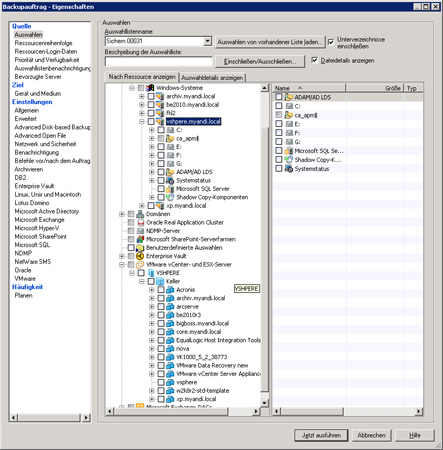
Task: Click Abbrechen button
Action: click(x=371, y=435)
